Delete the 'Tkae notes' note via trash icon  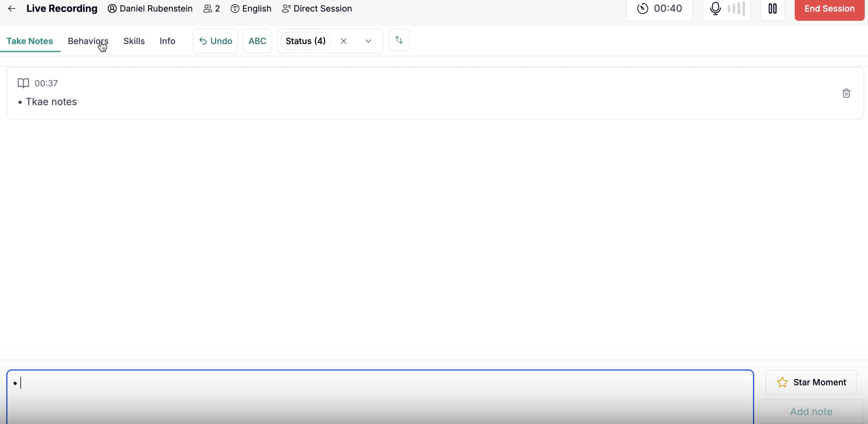tap(846, 93)
